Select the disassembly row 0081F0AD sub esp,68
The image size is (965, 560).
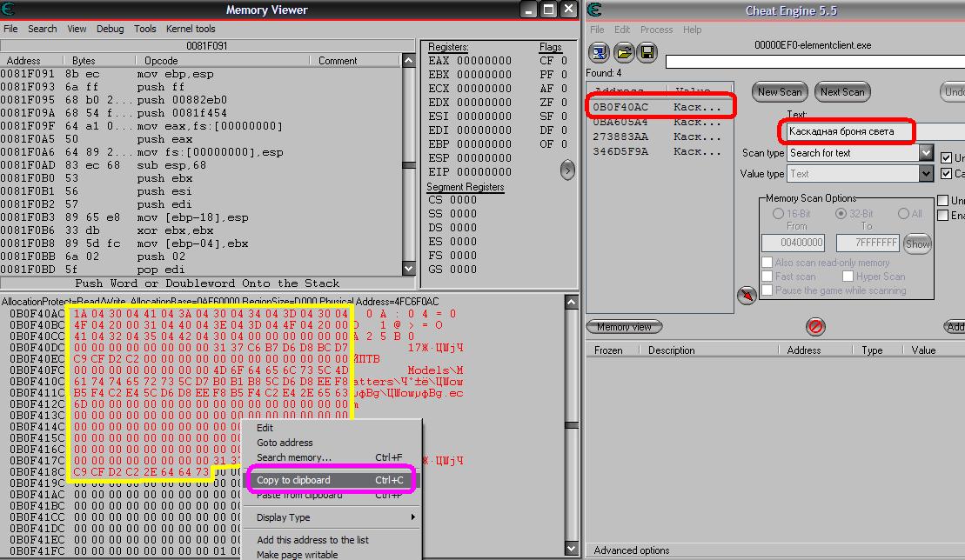(201, 165)
